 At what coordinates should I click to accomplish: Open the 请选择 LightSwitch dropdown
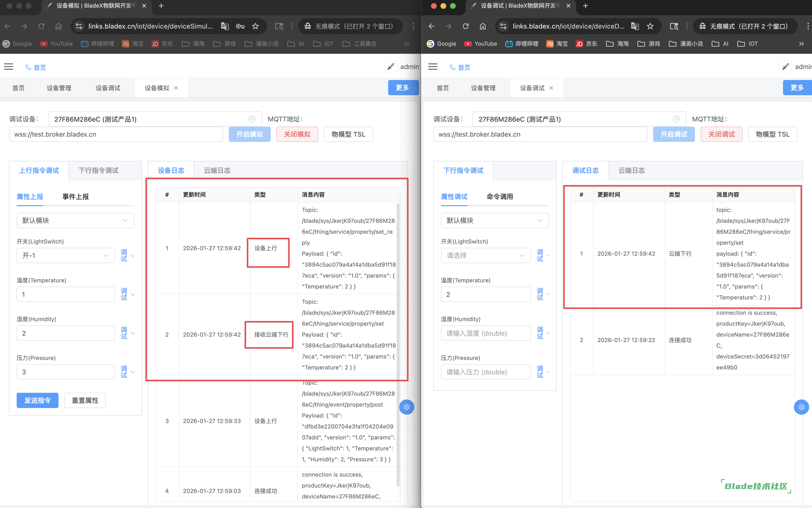485,255
